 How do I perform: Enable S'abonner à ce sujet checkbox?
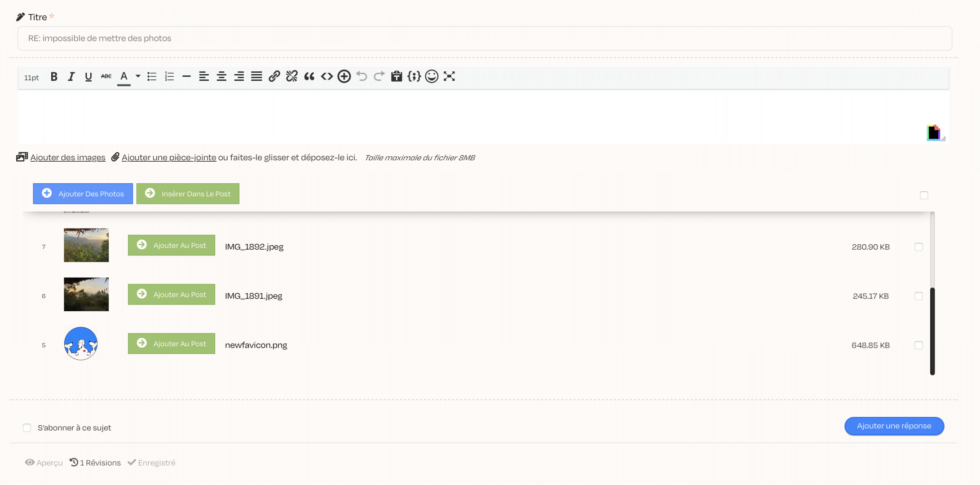[x=27, y=428]
